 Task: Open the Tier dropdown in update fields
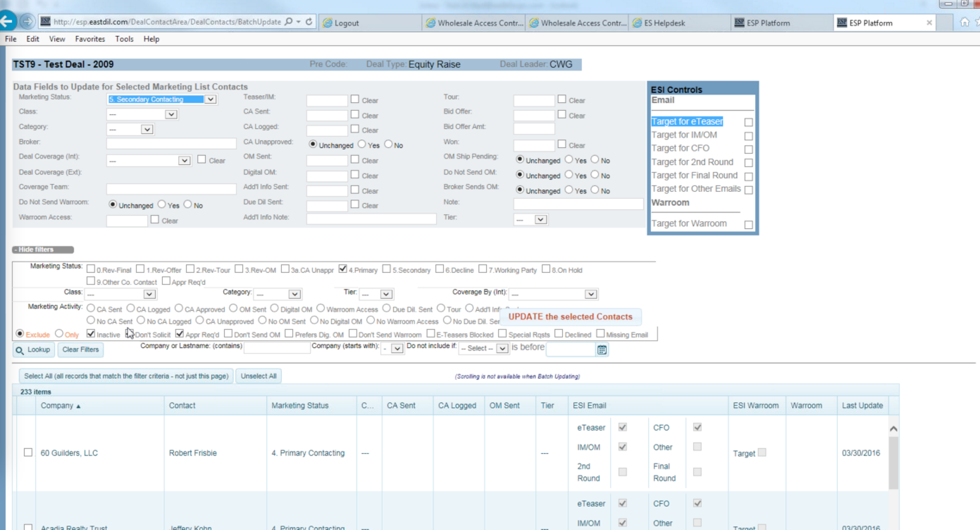pos(541,220)
